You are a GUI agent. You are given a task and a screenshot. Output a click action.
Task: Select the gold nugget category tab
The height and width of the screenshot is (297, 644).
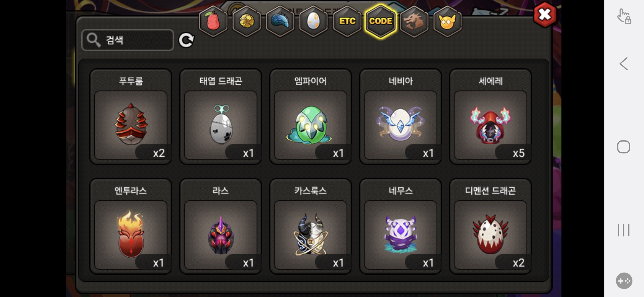(246, 21)
